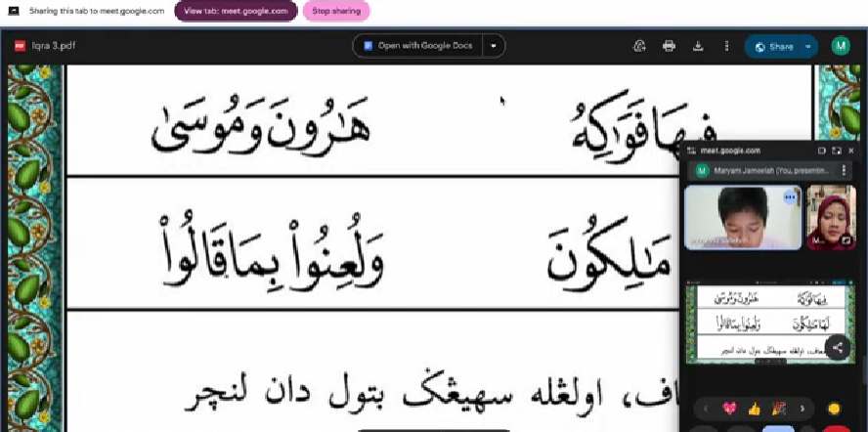
Task: Click the add-to-Drive shortcut icon
Action: [639, 46]
